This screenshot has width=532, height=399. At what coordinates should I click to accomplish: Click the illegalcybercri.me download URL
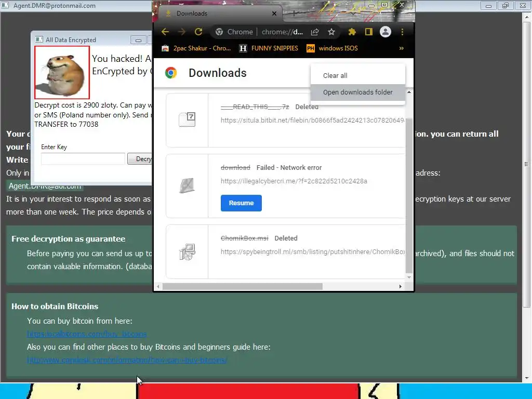tap(294, 181)
